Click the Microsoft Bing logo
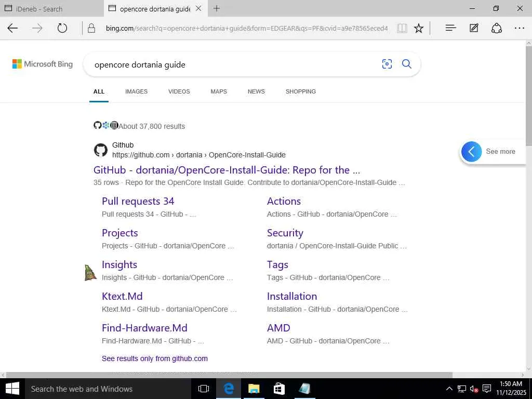This screenshot has height=399, width=532. 43,64
